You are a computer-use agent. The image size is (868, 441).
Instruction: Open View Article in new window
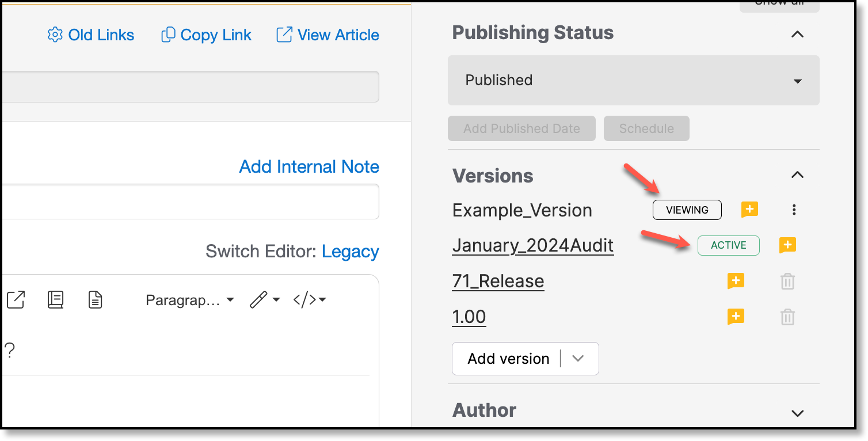pyautogui.click(x=328, y=35)
